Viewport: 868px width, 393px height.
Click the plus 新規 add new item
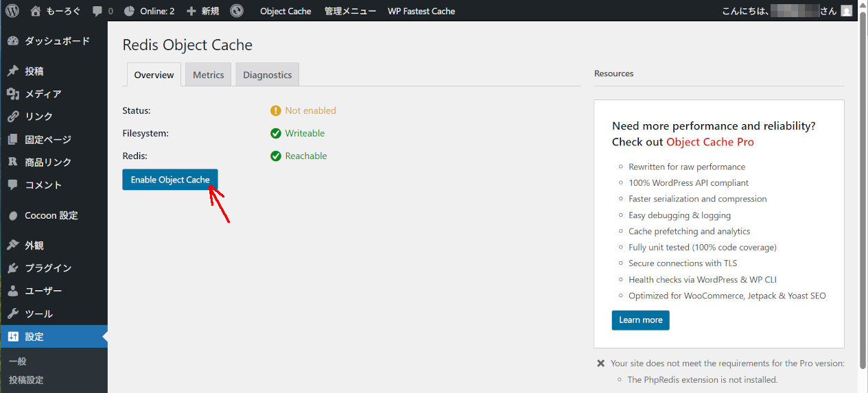pos(203,11)
